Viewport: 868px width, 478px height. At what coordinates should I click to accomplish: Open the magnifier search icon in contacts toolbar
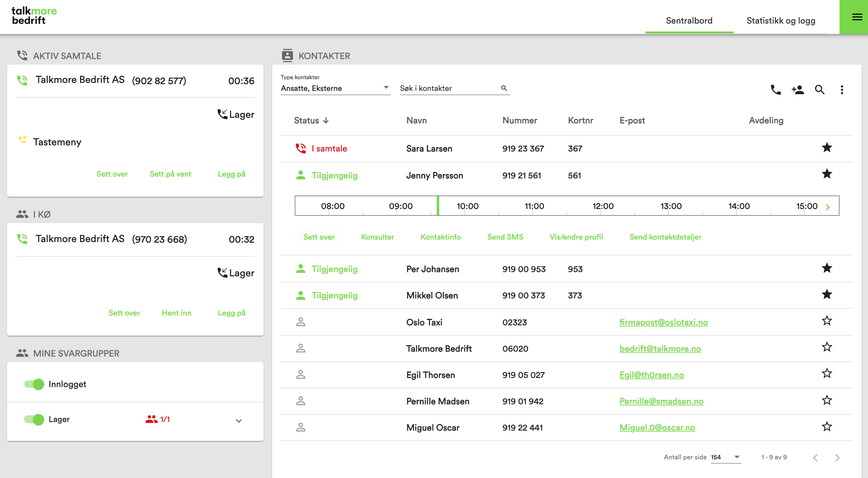819,90
